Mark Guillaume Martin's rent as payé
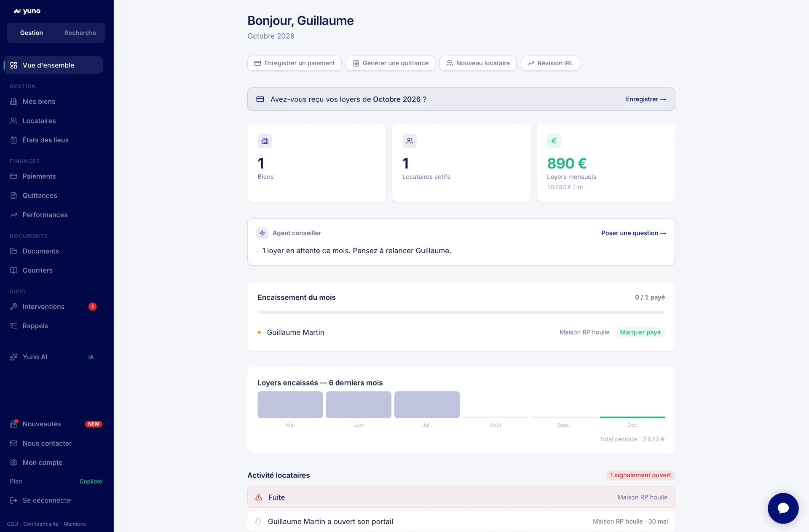The width and height of the screenshot is (809, 532). click(x=640, y=332)
